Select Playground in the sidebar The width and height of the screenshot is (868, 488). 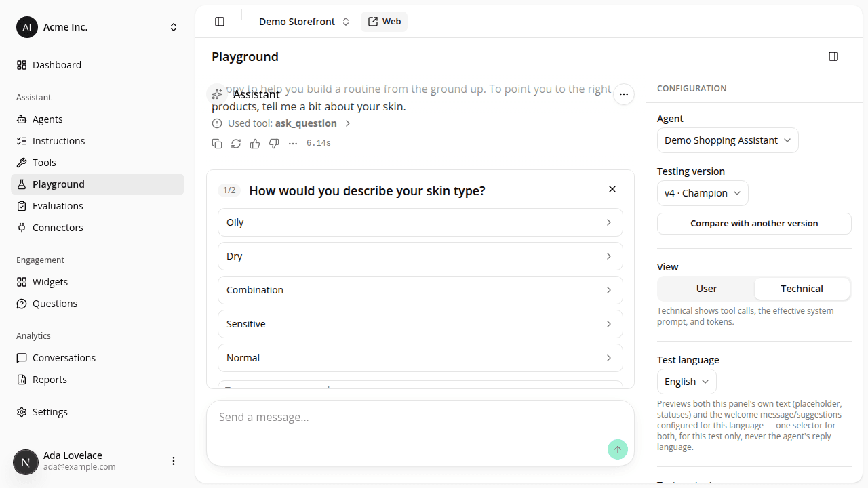[98, 184]
